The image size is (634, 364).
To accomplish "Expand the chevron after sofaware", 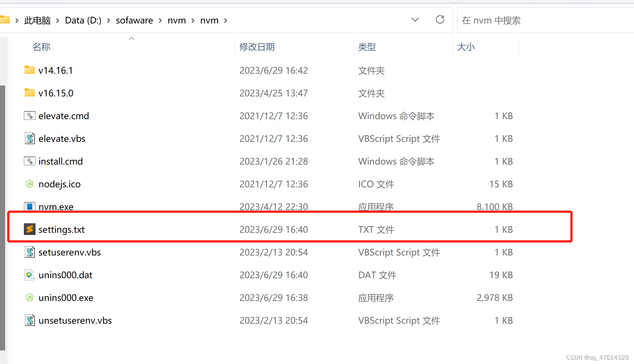I will [x=160, y=21].
